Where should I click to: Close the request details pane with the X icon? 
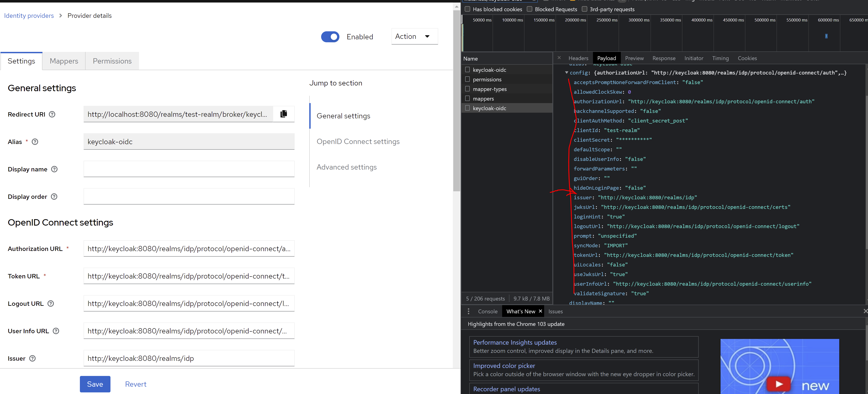click(x=559, y=58)
